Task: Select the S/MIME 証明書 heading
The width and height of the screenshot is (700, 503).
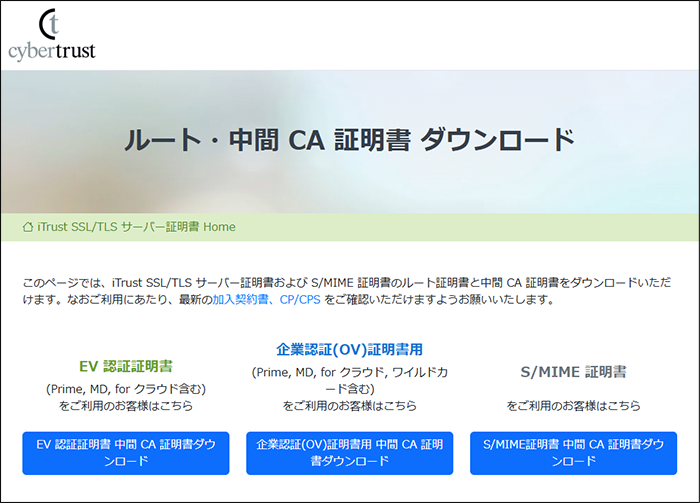Action: [x=573, y=372]
